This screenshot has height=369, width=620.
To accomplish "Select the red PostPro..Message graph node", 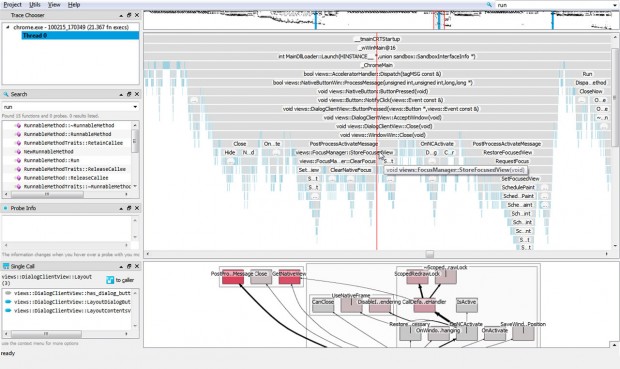I will pyautogui.click(x=232, y=277).
